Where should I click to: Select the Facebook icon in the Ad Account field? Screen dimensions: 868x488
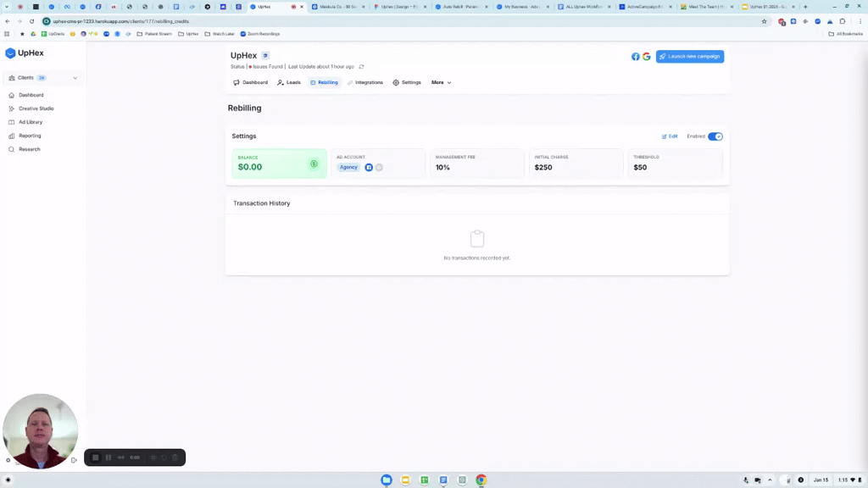coord(368,167)
